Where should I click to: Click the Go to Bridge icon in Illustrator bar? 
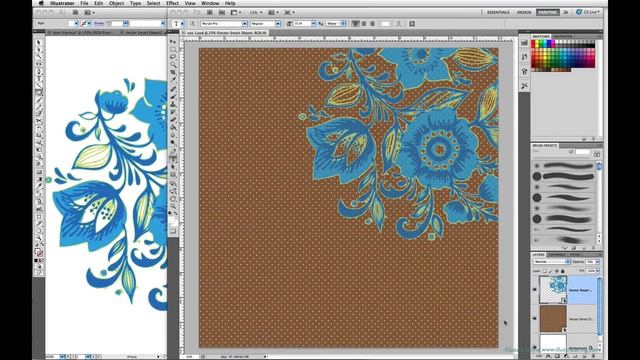coord(75,13)
